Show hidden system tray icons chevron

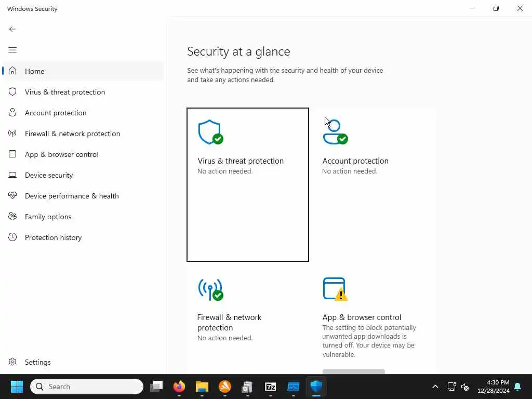pos(435,387)
